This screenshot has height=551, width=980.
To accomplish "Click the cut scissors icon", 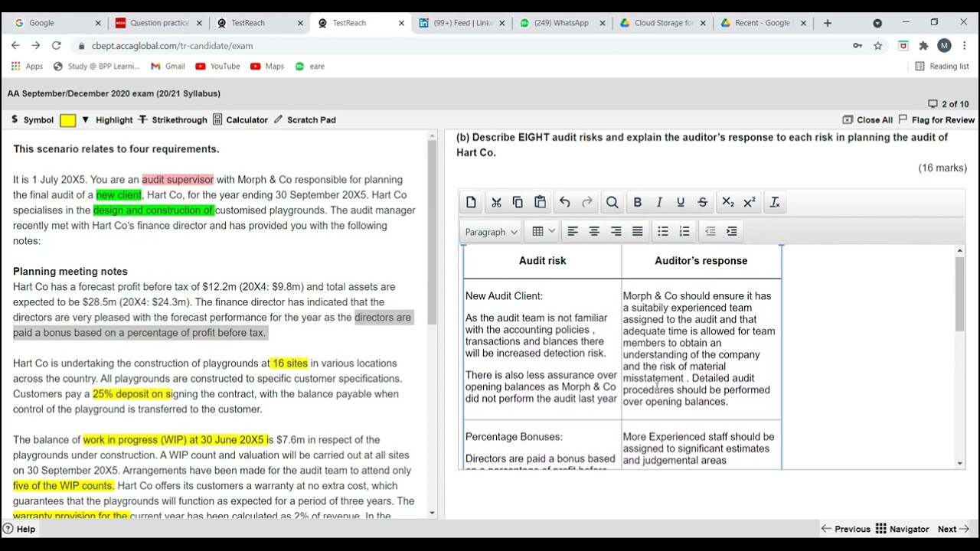I will [x=496, y=202].
